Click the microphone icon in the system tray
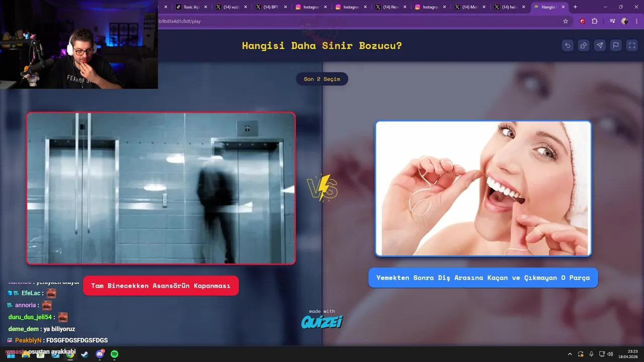Viewport: 644px width, 362px height. click(x=591, y=354)
